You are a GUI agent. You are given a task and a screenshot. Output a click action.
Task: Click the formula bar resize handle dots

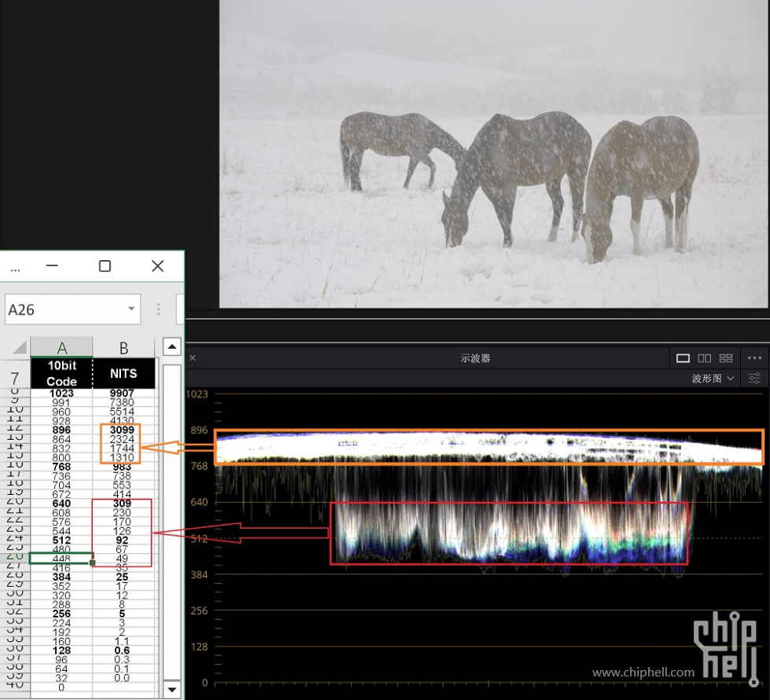(158, 310)
